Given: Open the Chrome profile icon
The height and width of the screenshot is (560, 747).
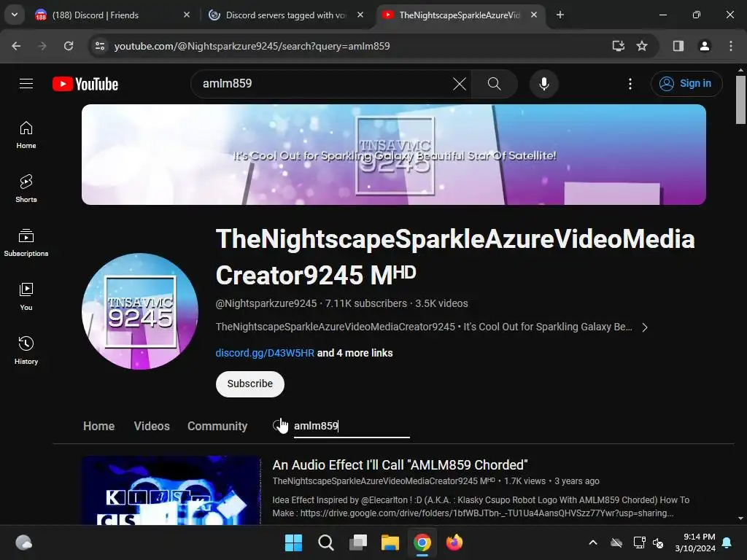Looking at the screenshot, I should coord(704,46).
